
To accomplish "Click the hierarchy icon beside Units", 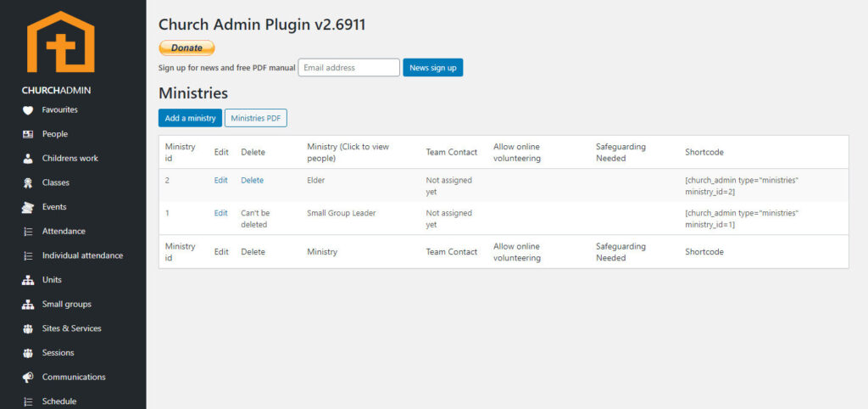I will click(x=28, y=280).
